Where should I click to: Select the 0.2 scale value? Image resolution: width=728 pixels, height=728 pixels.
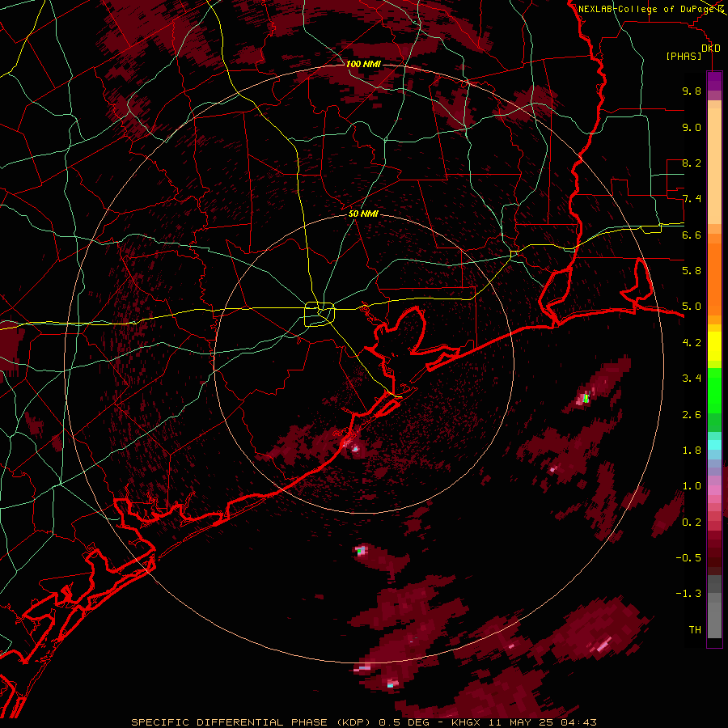point(692,523)
